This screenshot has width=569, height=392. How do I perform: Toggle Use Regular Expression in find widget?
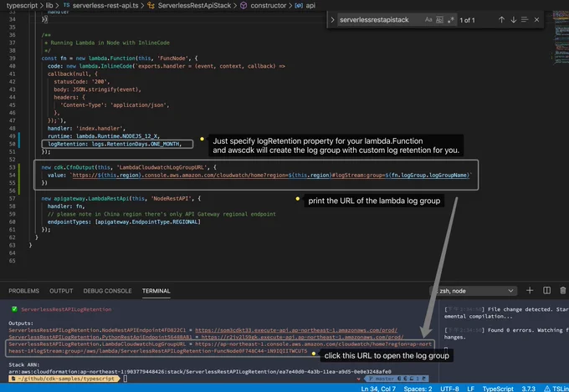(450, 19)
